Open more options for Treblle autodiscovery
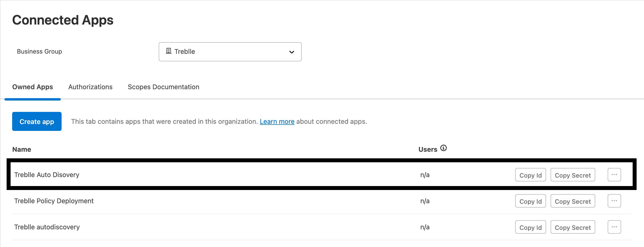The image size is (644, 247). pyautogui.click(x=614, y=227)
